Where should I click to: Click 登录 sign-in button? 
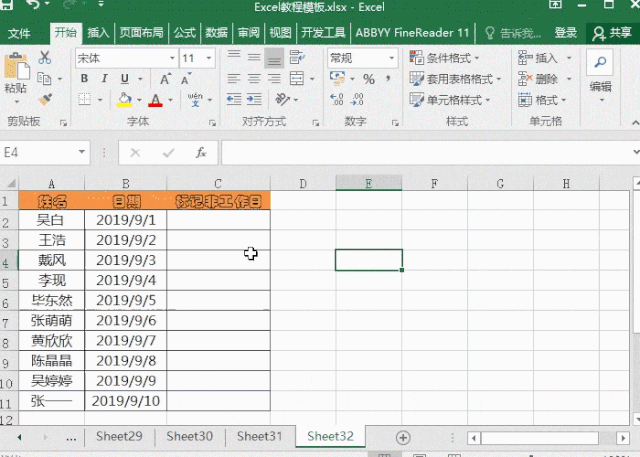(566, 33)
